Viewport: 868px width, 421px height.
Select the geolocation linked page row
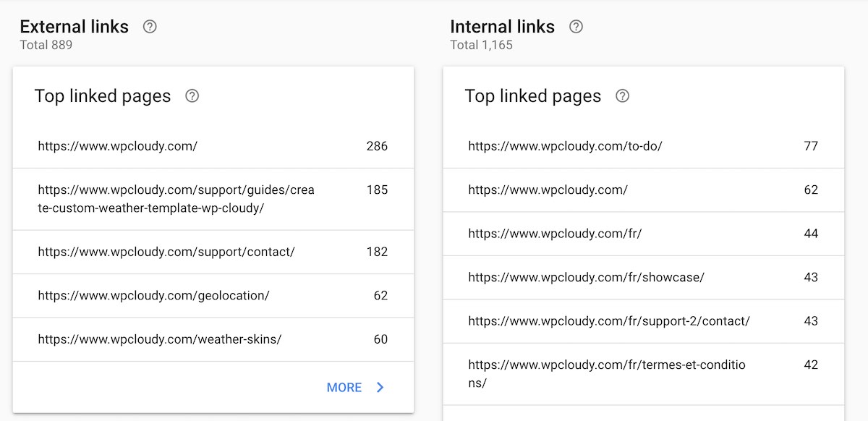point(213,295)
